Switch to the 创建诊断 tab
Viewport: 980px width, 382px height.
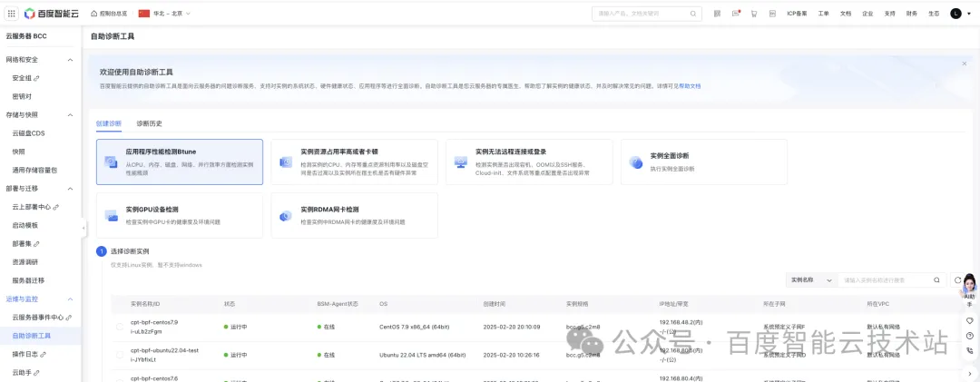(109, 123)
